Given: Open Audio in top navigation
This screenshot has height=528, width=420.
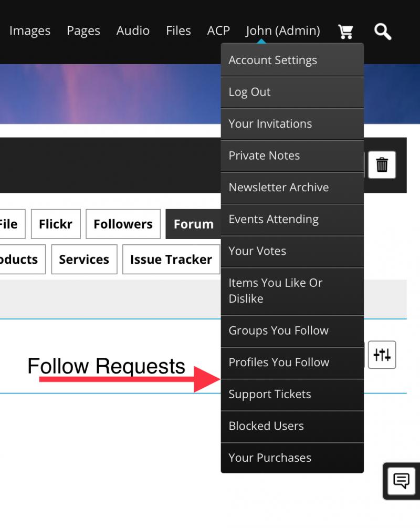Looking at the screenshot, I should (133, 31).
